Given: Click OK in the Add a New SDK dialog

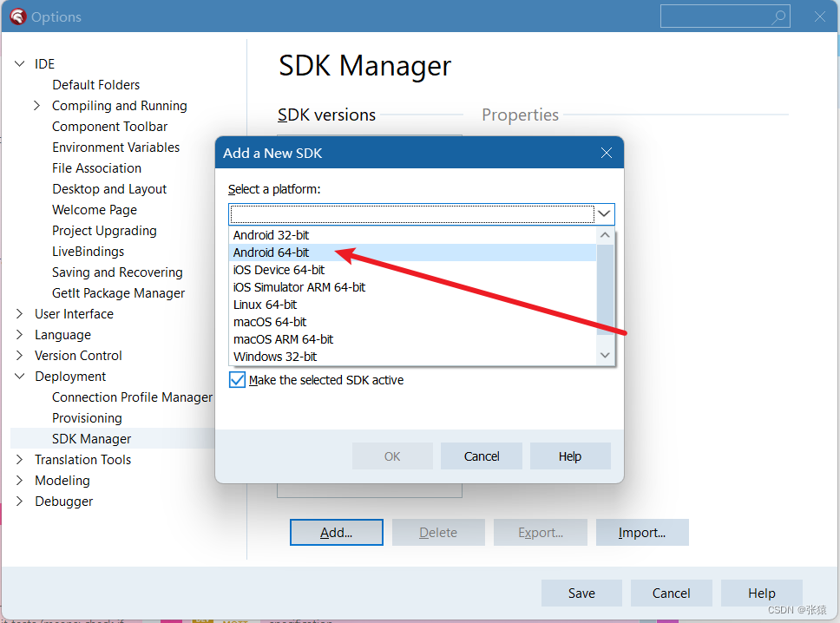Looking at the screenshot, I should [392, 456].
